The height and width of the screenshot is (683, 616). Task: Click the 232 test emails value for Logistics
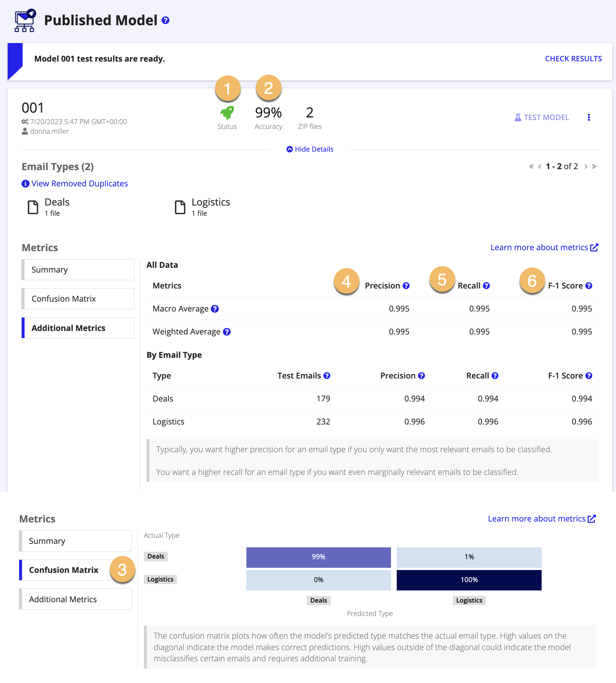tap(323, 422)
